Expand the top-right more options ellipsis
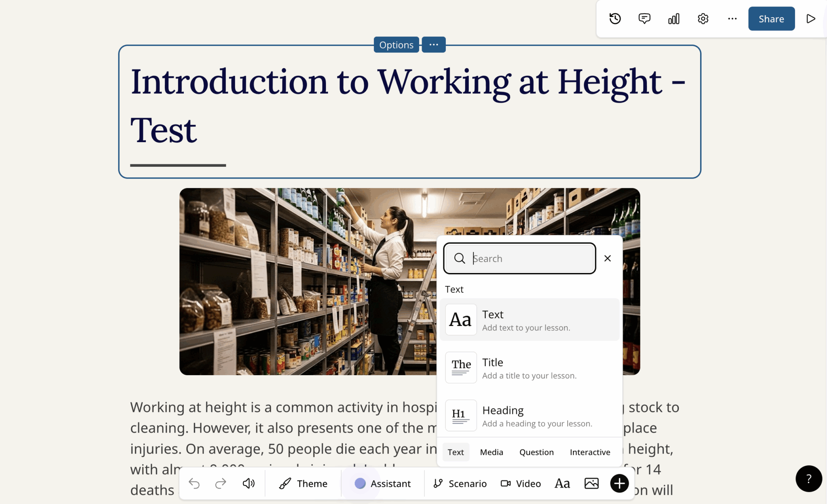This screenshot has height=504, width=827. tap(732, 18)
